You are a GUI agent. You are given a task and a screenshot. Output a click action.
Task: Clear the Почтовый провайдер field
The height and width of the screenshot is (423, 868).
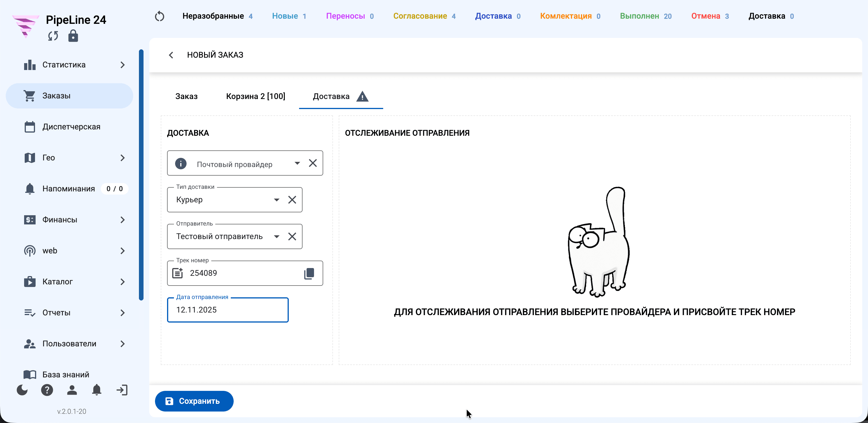click(x=313, y=163)
